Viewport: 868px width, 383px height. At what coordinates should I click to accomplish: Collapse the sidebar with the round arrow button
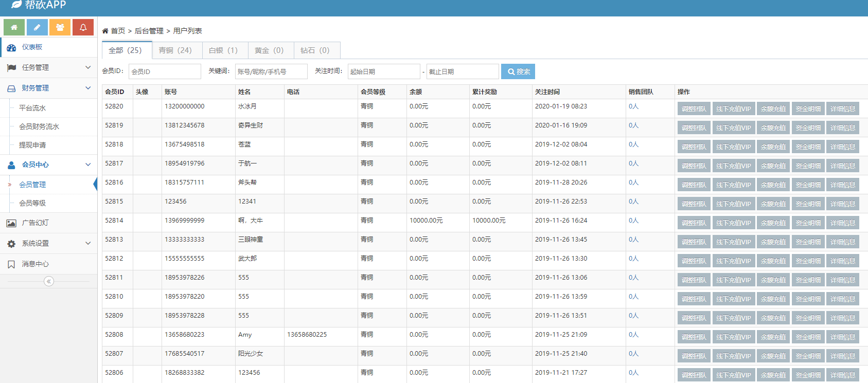point(49,281)
